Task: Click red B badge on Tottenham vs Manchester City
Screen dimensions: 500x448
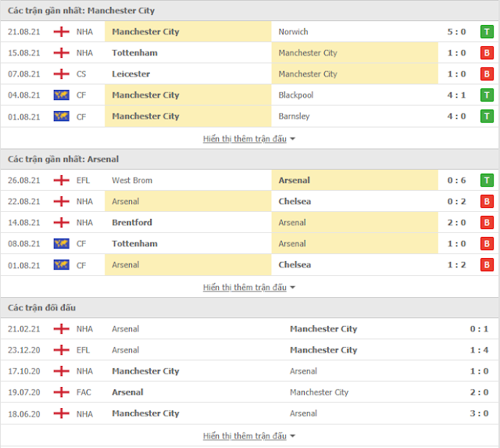Action: coord(487,52)
